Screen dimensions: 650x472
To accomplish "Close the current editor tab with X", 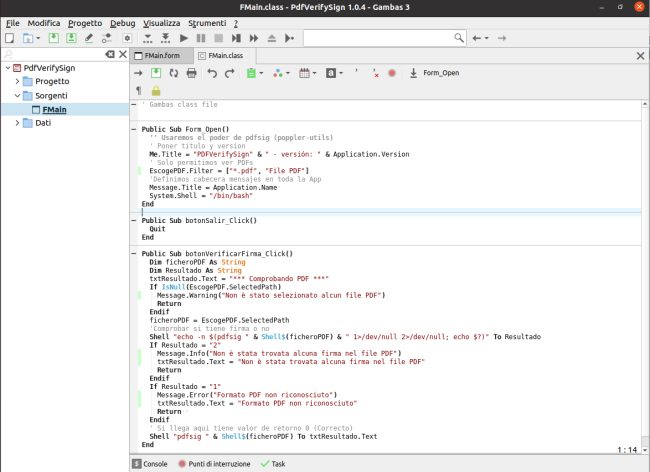I will (x=640, y=56).
